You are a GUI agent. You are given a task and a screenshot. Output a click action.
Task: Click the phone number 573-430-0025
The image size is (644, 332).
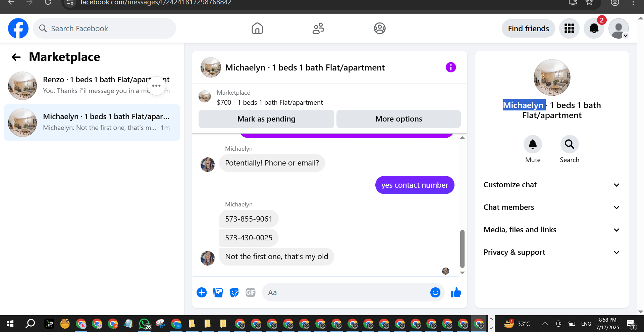[249, 238]
